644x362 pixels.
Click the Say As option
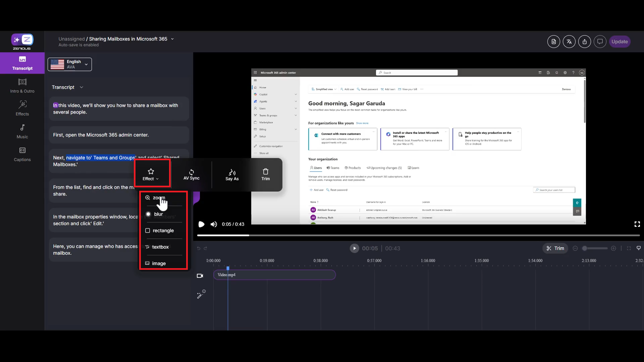(x=232, y=174)
